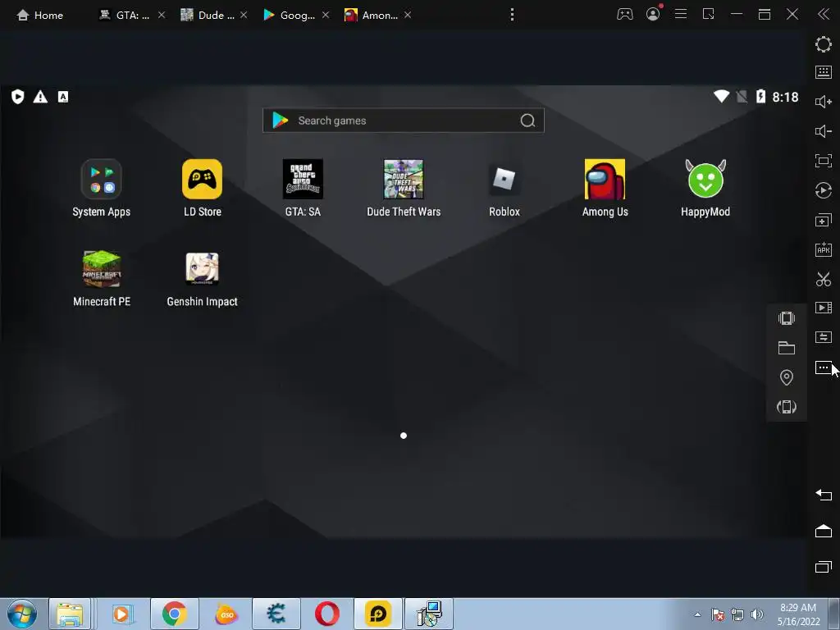
Task: Click the system tray volume speaker
Action: pyautogui.click(x=757, y=614)
